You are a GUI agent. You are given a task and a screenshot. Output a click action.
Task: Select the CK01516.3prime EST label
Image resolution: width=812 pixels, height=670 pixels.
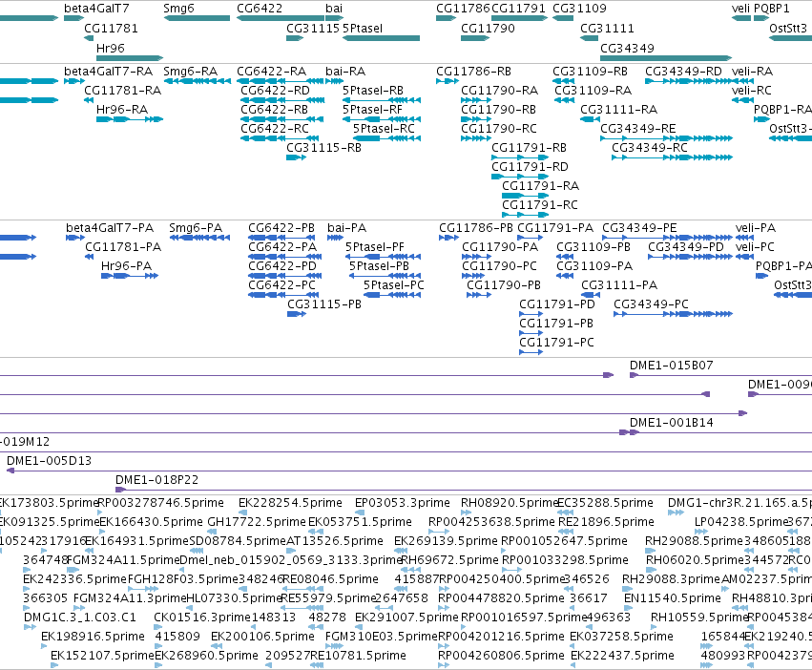(x=202, y=618)
